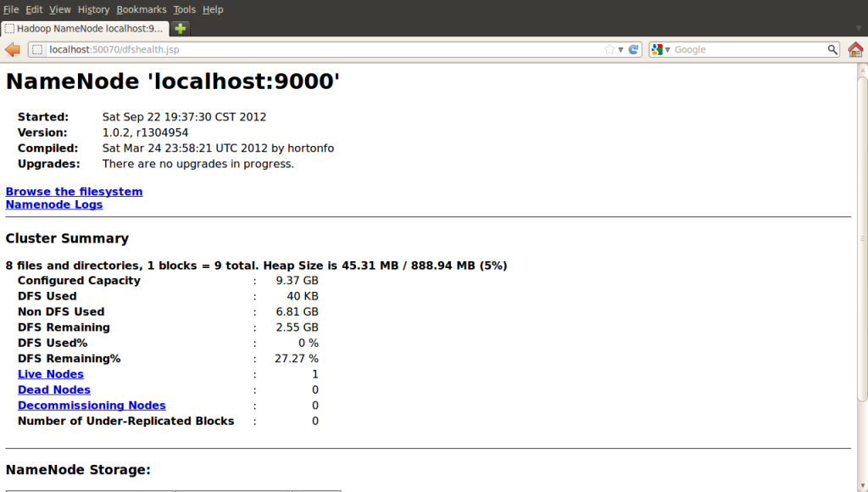Click the site favicon in the address bar

coord(36,49)
